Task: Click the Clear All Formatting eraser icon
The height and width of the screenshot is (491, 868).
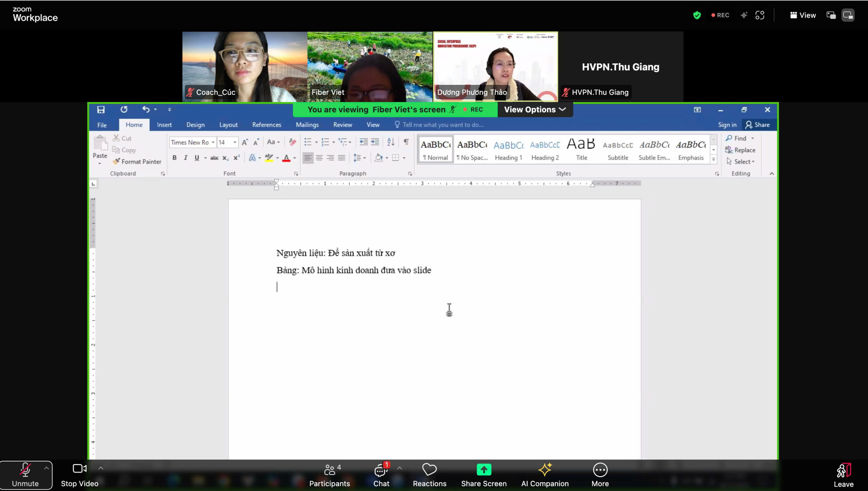Action: (x=292, y=142)
